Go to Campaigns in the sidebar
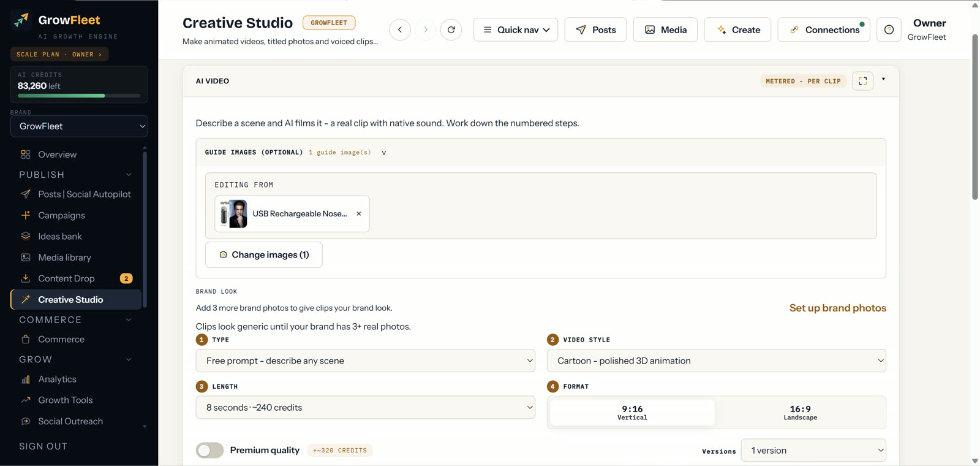Screen dimensions: 980x466 point(76,215)
